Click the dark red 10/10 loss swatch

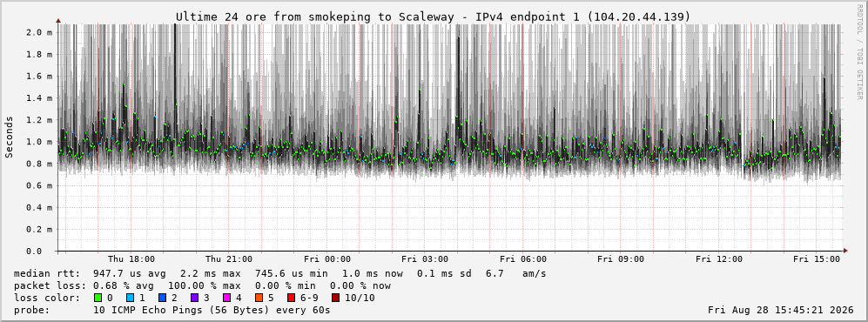(x=335, y=298)
